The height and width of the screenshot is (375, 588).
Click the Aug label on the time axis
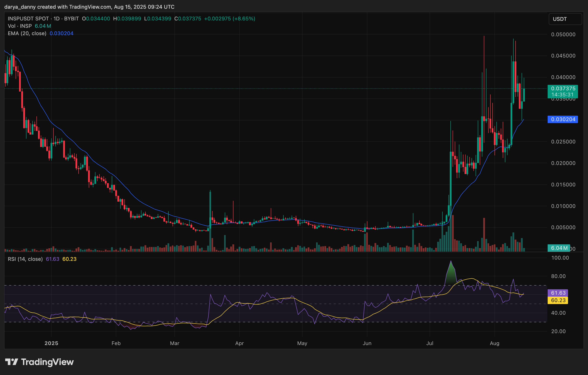pyautogui.click(x=495, y=343)
